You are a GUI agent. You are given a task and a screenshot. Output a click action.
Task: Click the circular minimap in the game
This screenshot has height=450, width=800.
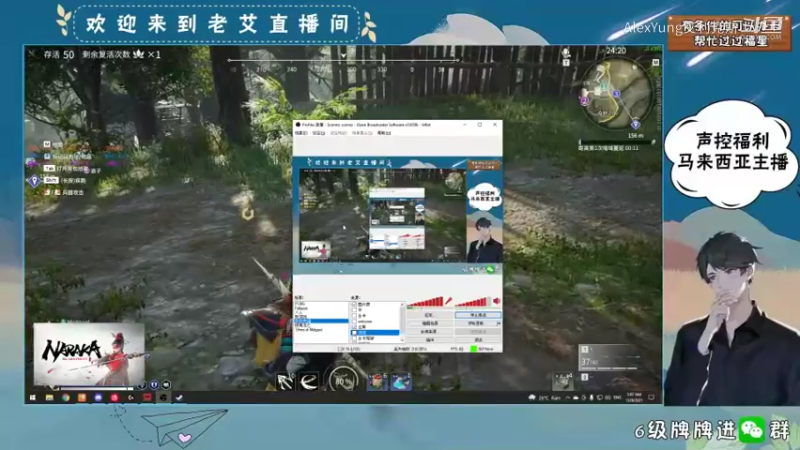point(616,92)
